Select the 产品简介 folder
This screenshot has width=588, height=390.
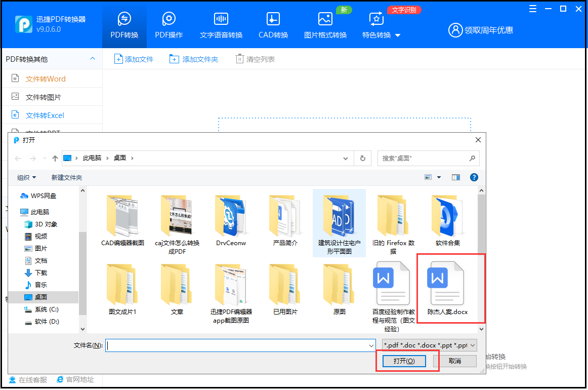tap(285, 221)
